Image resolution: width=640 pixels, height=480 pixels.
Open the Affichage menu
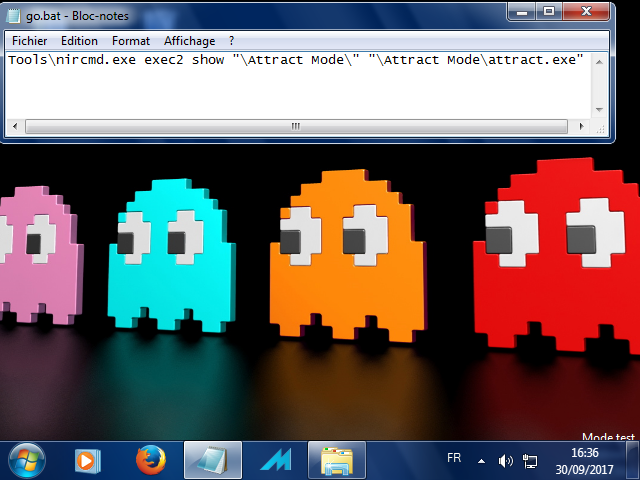coord(189,41)
